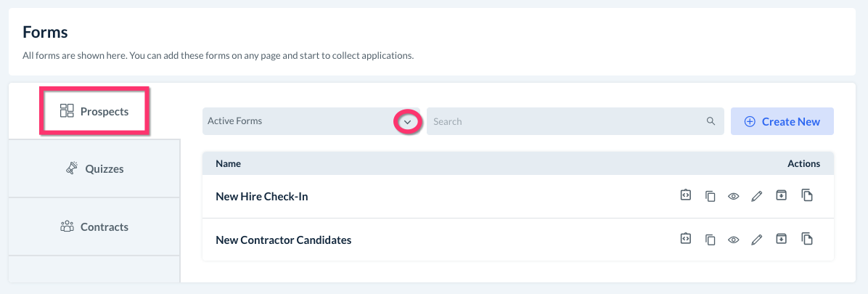Screen dimensions: 868x294
Task: Click embed code icon for New Hire Check-In
Action: (685, 196)
